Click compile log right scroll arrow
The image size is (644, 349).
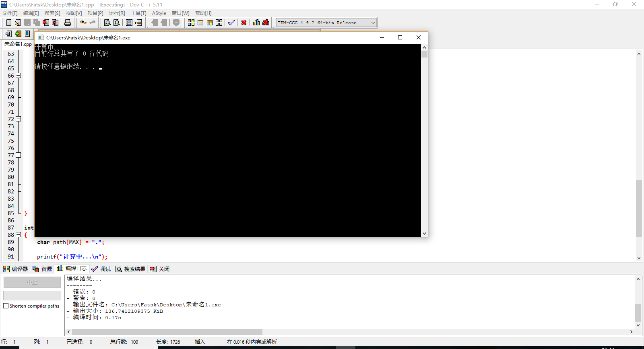point(631,332)
